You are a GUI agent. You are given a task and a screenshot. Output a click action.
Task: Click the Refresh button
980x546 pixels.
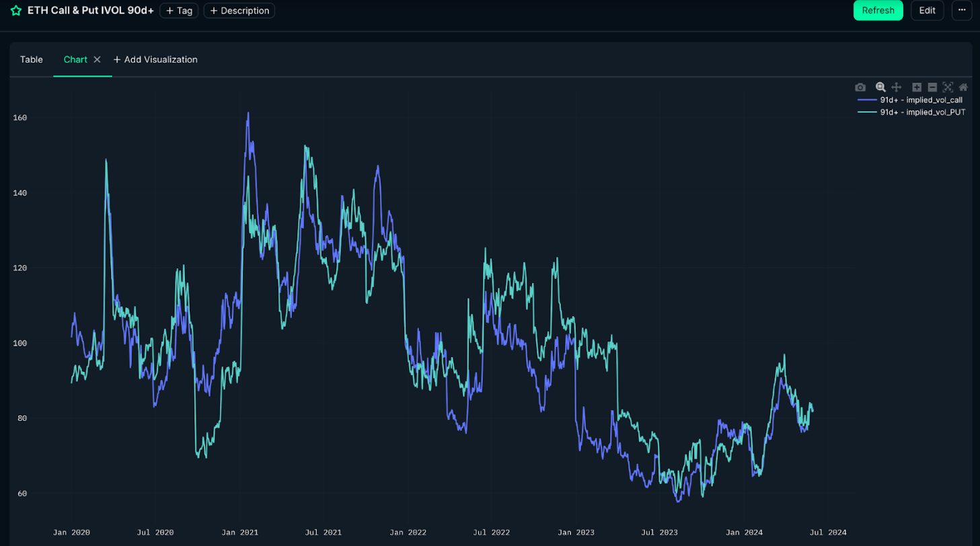point(878,10)
